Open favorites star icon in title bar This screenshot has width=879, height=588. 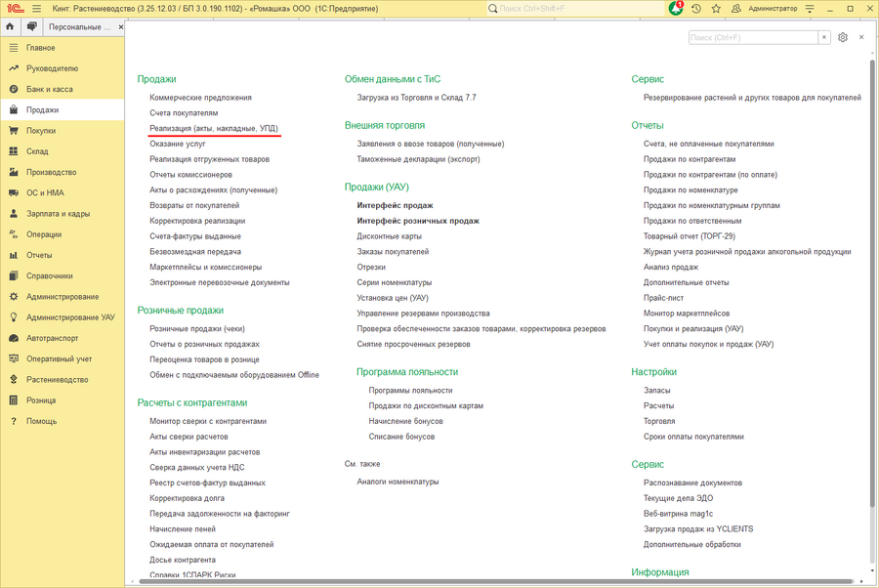(x=716, y=9)
